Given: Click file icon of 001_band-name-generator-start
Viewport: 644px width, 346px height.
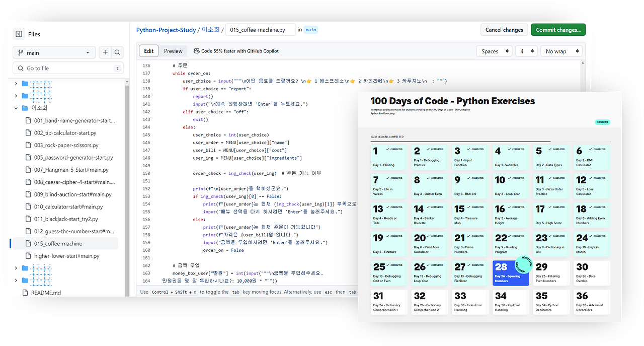Looking at the screenshot, I should (29, 121).
